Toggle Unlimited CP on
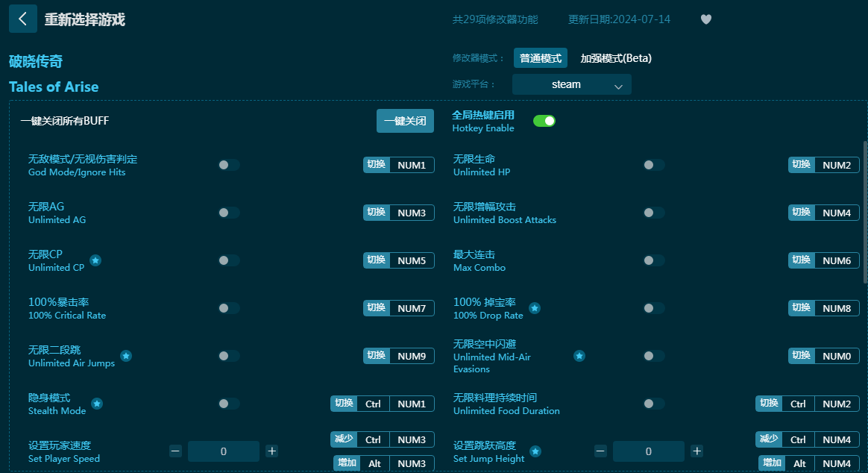The width and height of the screenshot is (868, 473). (229, 260)
